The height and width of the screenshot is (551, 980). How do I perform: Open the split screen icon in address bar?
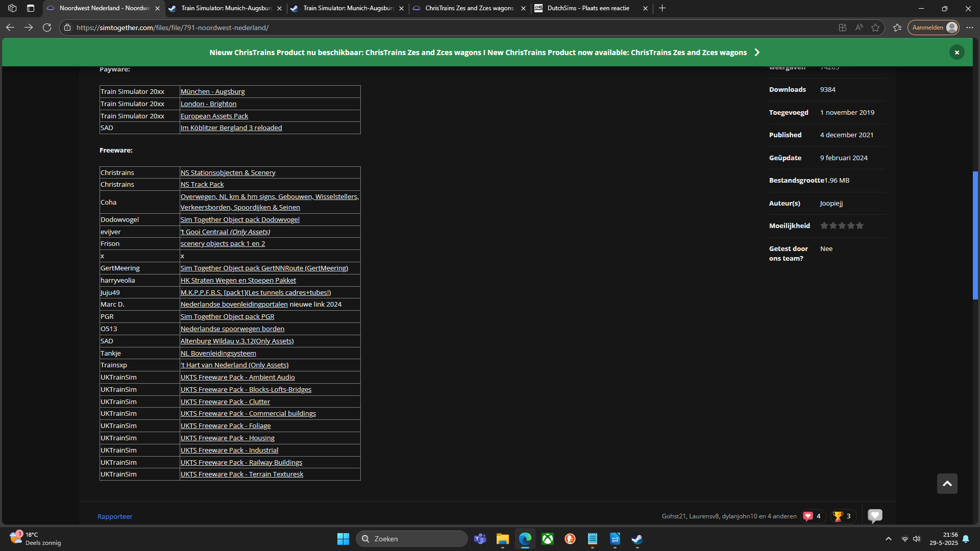(x=843, y=28)
